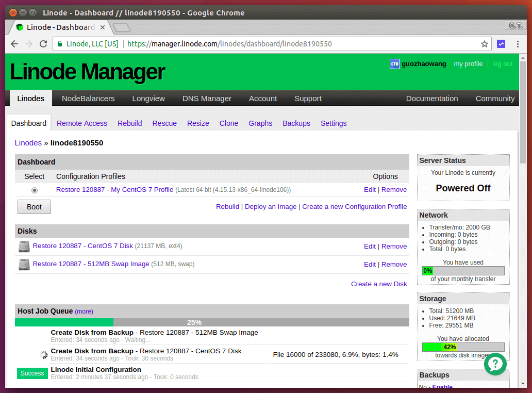
Task: Open a new browser tab
Action: point(121,27)
